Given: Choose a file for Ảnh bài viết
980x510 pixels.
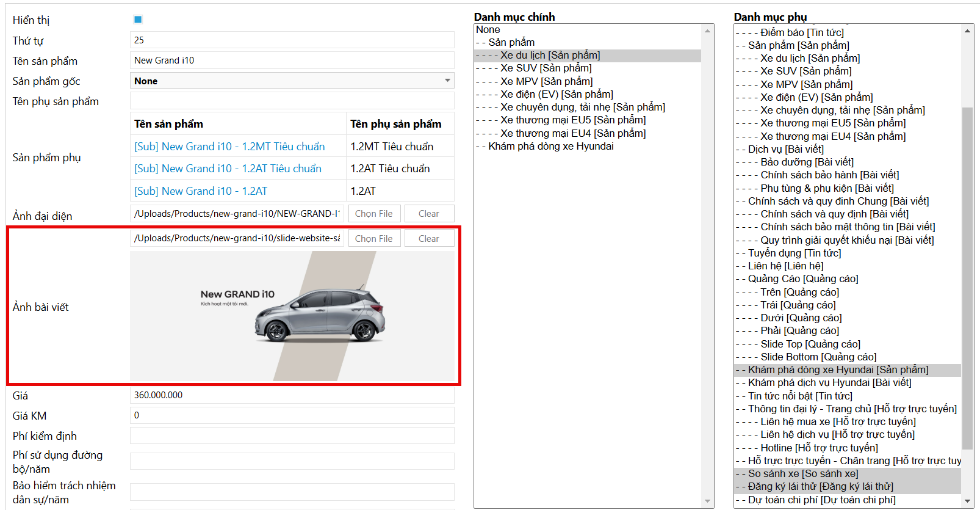Looking at the screenshot, I should (x=374, y=239).
